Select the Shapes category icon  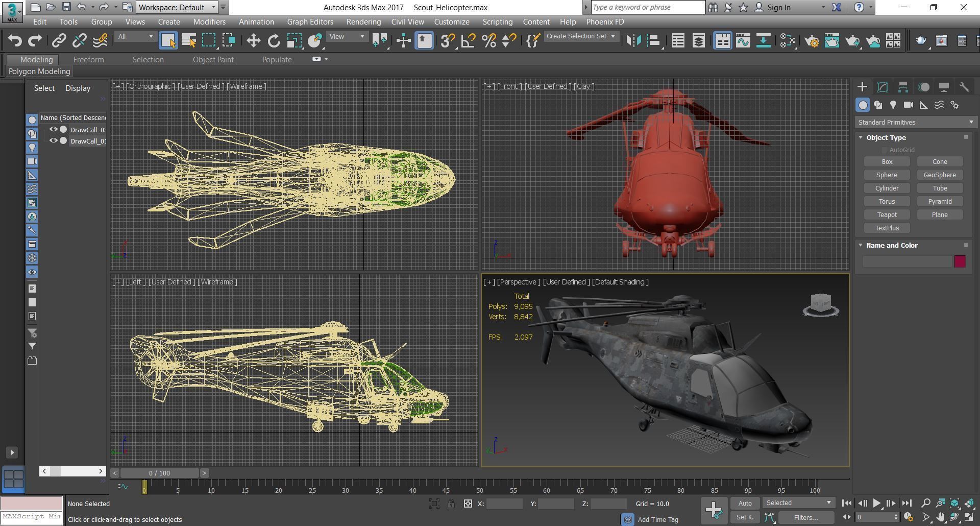(x=878, y=105)
